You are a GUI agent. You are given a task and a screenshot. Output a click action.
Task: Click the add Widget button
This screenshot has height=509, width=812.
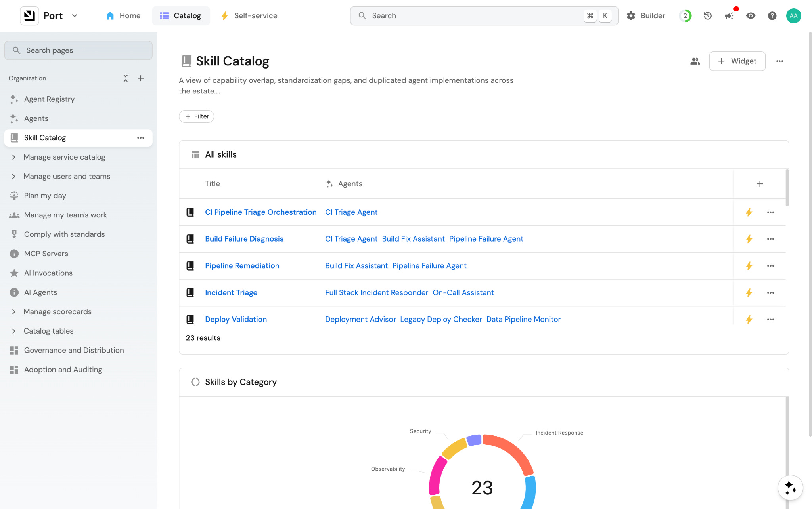(737, 61)
